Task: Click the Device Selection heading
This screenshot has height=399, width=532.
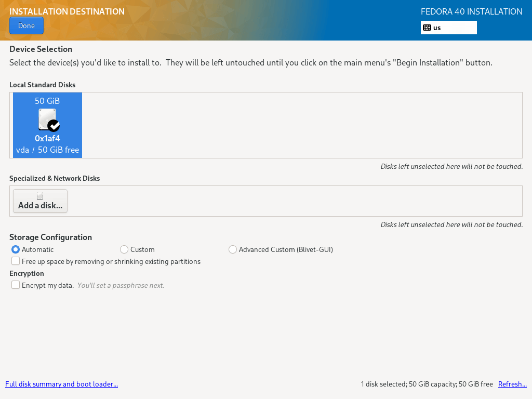Action: tap(41, 49)
